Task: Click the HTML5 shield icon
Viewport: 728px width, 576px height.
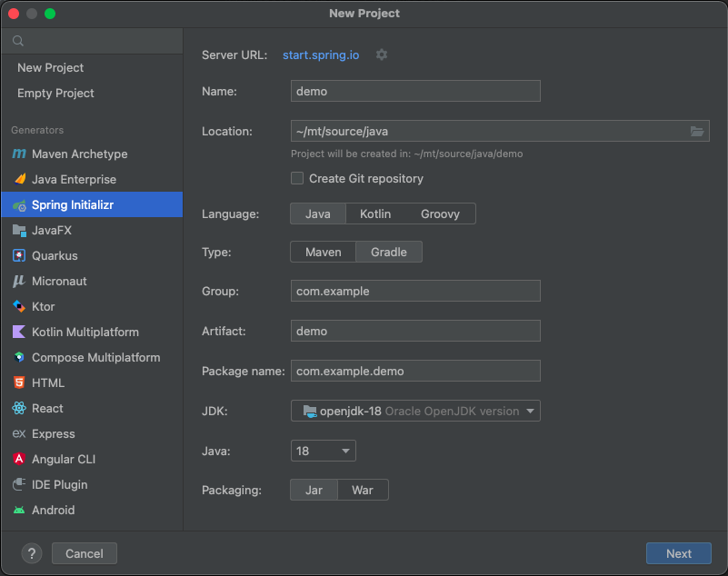Action: [x=19, y=382]
